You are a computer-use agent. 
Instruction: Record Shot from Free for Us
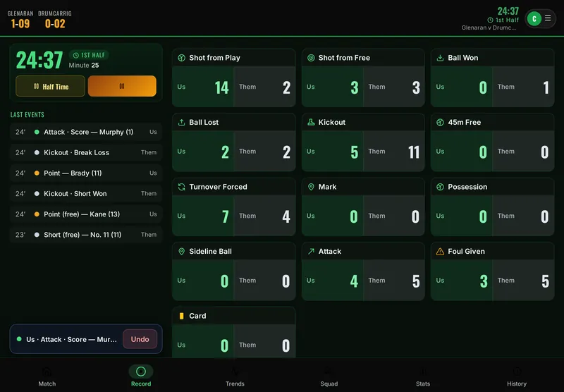pos(333,87)
